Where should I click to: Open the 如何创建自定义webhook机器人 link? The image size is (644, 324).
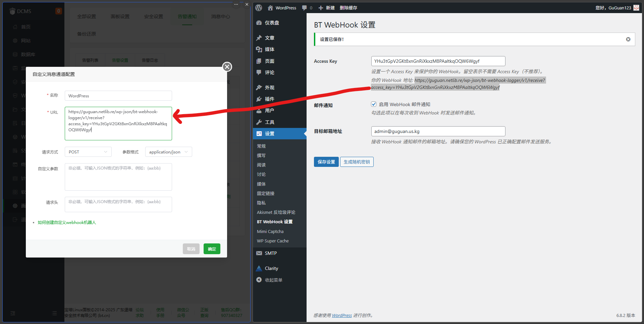[x=66, y=222]
